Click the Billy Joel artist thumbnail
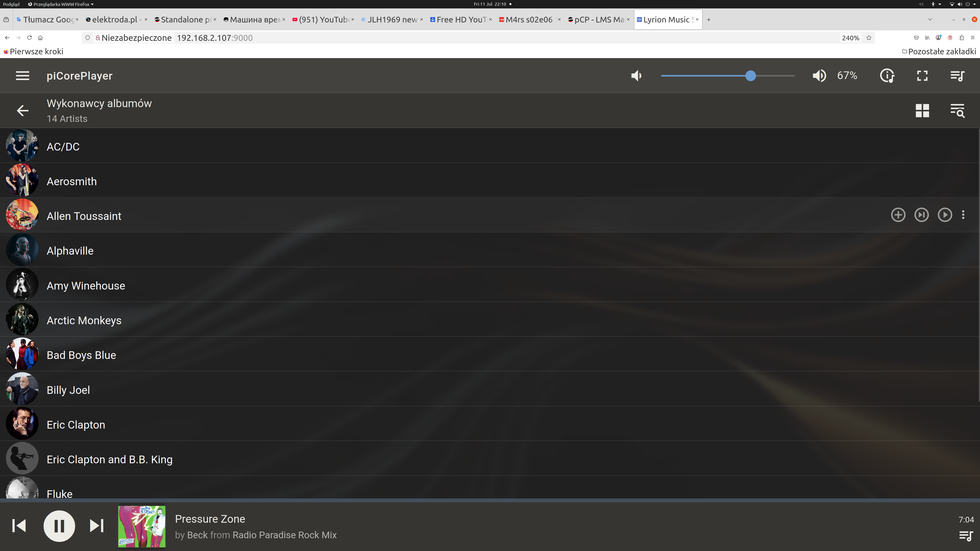 (22, 389)
